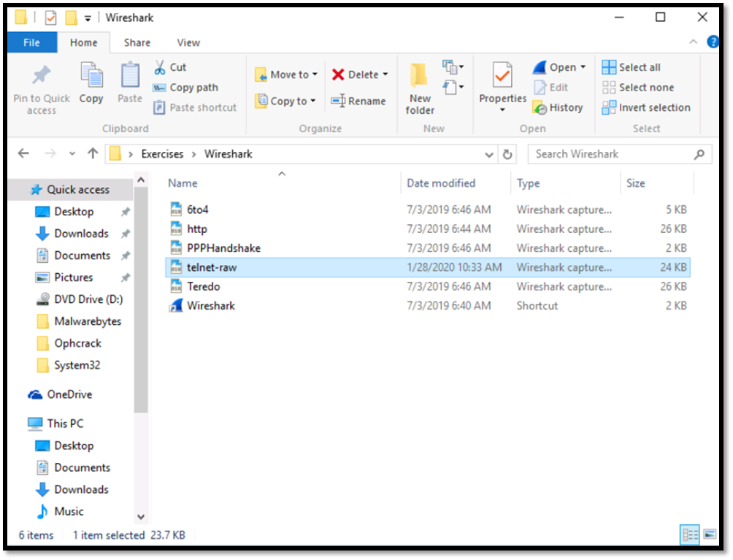The image size is (733, 560).
Task: Sort by the Name column header
Action: (283, 183)
